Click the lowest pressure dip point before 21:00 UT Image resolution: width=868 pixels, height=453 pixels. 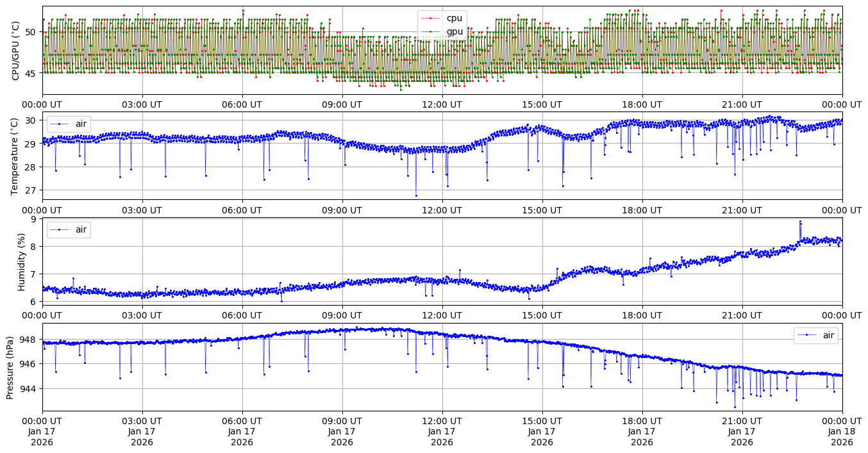point(735,407)
